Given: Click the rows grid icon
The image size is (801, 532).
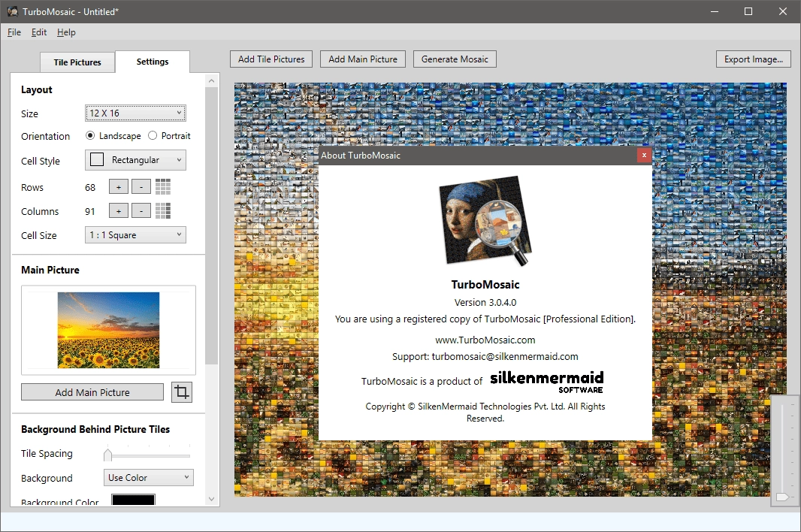Looking at the screenshot, I should [x=163, y=187].
